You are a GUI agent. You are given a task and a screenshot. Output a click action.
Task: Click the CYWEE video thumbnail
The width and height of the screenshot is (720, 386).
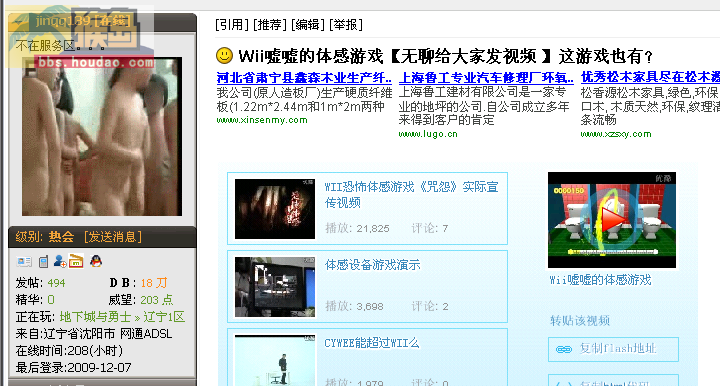click(275, 360)
